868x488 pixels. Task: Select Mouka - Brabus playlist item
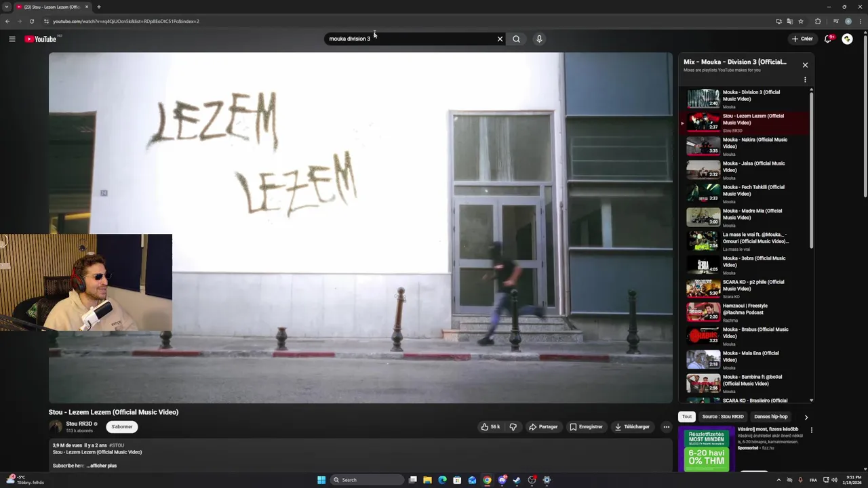pyautogui.click(x=745, y=336)
